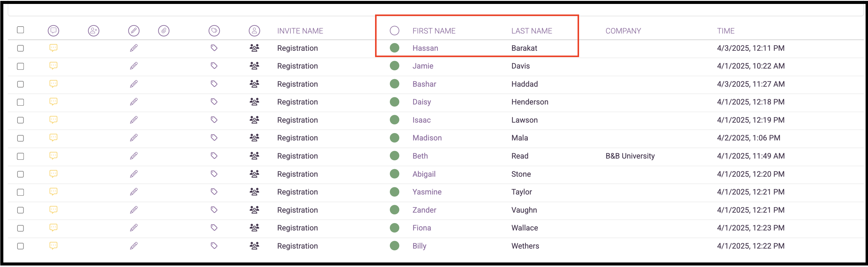
Task: Click the green status dot for Isaac Lawson
Action: [x=395, y=120]
